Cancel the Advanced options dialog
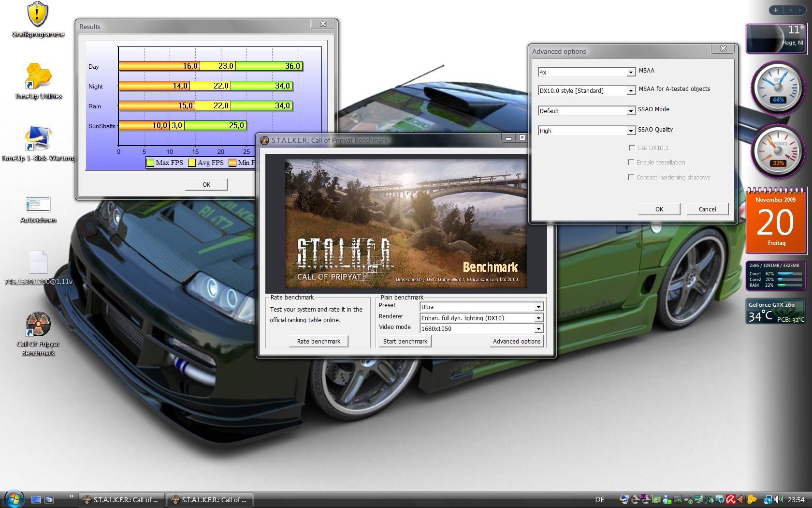This screenshot has width=812, height=508. pyautogui.click(x=707, y=209)
